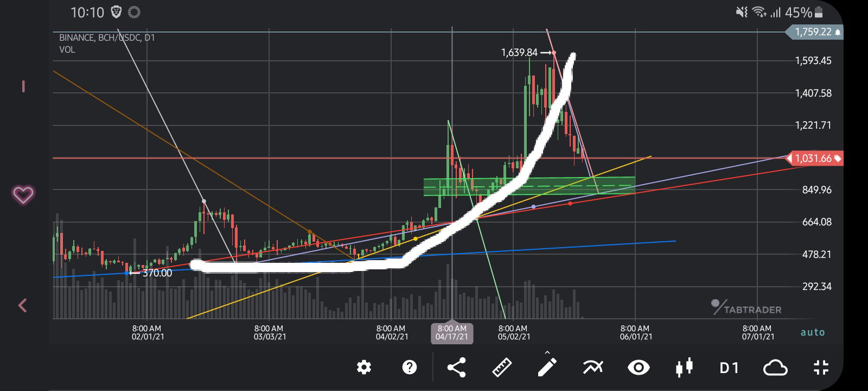
Task: Open the cloud sync icon
Action: [x=775, y=368]
